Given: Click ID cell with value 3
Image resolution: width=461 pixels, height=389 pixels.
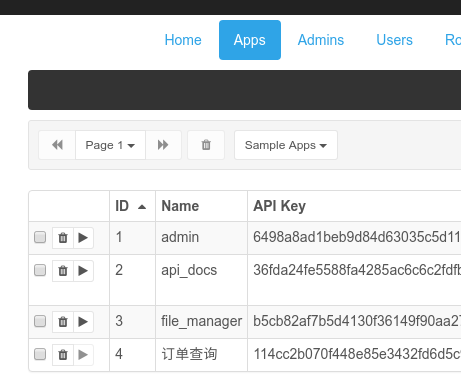Looking at the screenshot, I should point(119,321).
